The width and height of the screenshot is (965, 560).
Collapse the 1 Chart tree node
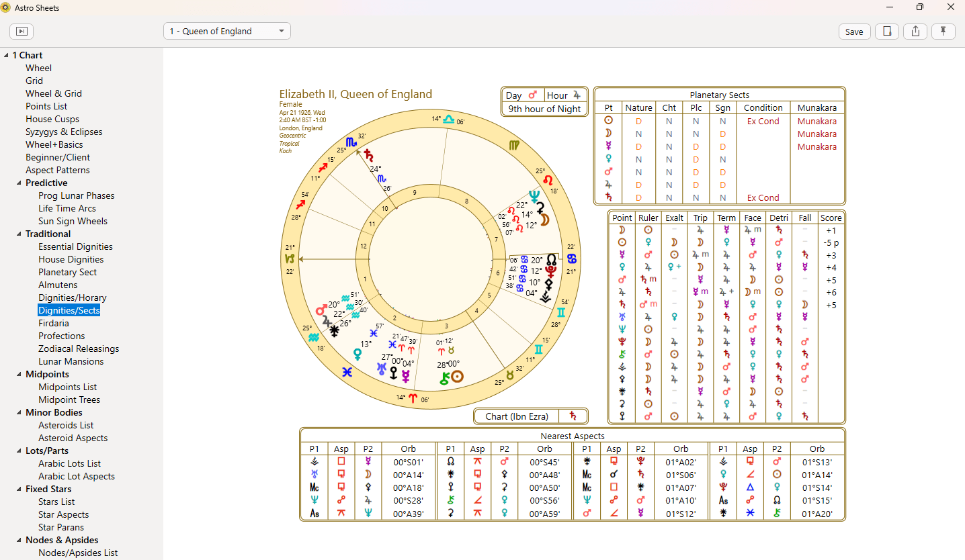pos(6,55)
